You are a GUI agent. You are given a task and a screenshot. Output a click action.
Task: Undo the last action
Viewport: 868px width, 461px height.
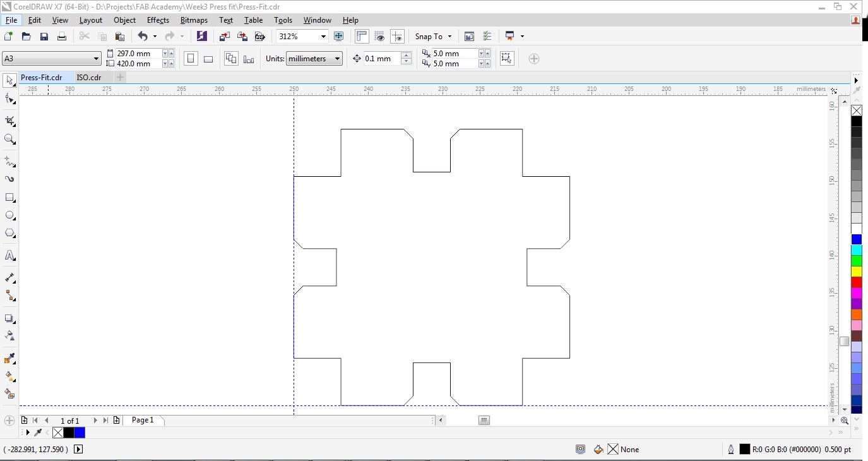(143, 37)
